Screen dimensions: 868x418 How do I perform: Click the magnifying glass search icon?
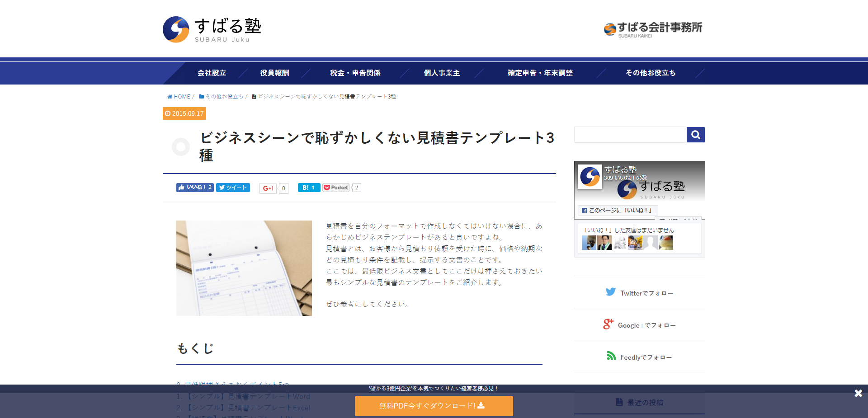695,134
